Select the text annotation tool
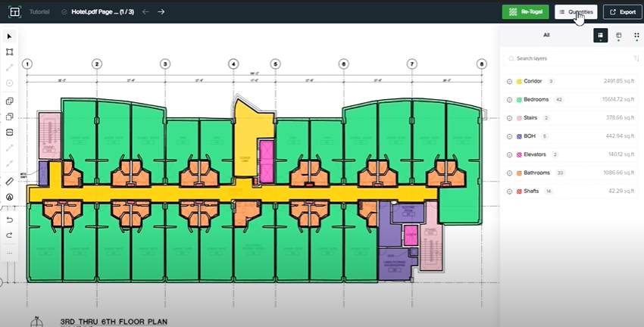The image size is (644, 327). point(9,198)
